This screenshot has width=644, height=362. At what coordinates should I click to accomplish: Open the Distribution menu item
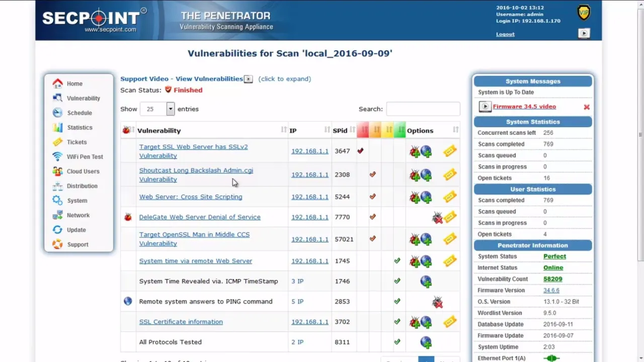coord(82,186)
